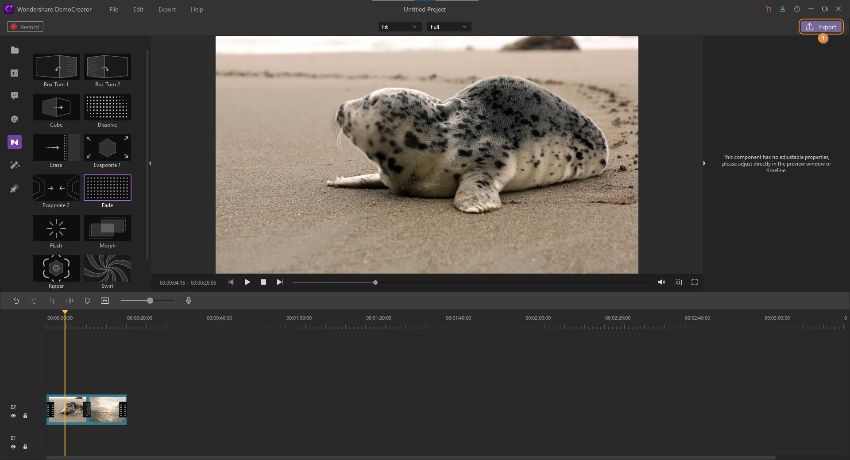
Task: Click the orange timeline playhead marker
Action: [65, 313]
